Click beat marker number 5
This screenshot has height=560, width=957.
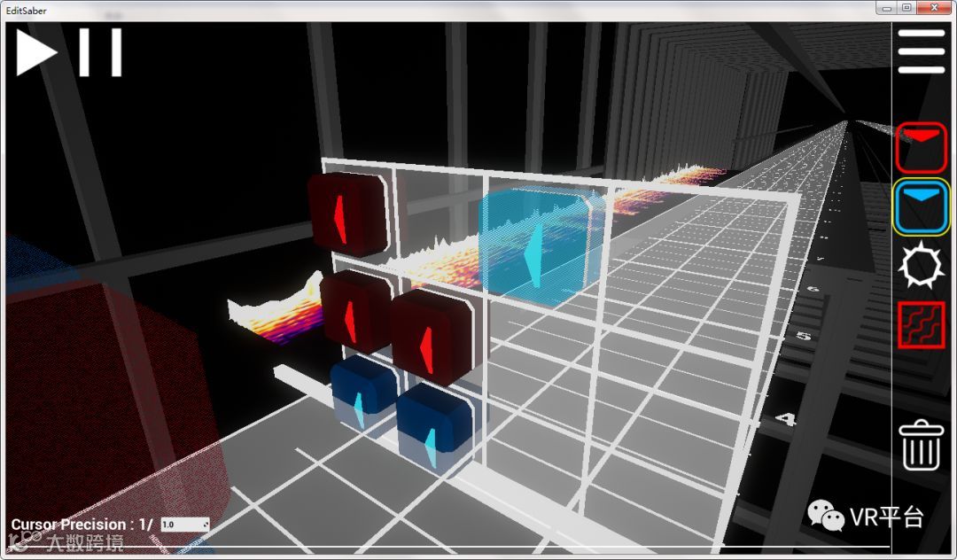click(804, 336)
